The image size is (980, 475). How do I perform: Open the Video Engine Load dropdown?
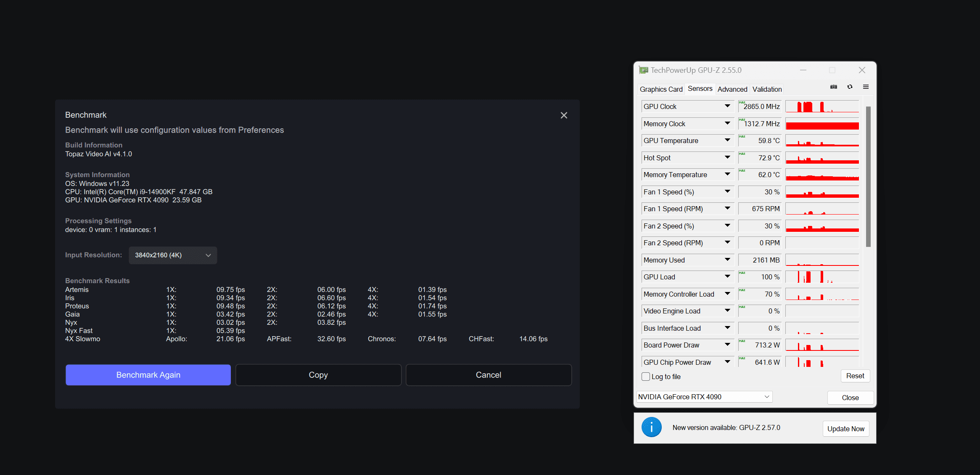coord(727,311)
